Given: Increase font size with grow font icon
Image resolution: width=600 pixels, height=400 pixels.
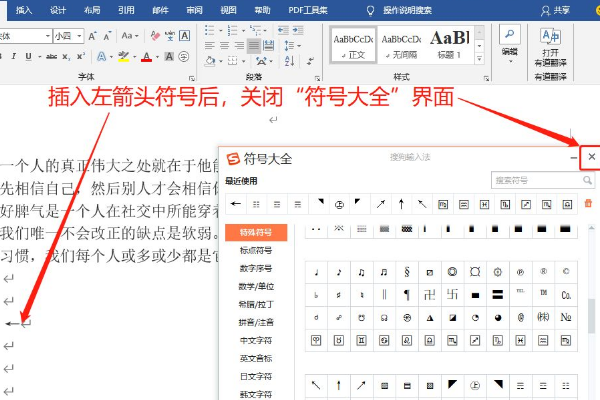Looking at the screenshot, I should [x=92, y=36].
